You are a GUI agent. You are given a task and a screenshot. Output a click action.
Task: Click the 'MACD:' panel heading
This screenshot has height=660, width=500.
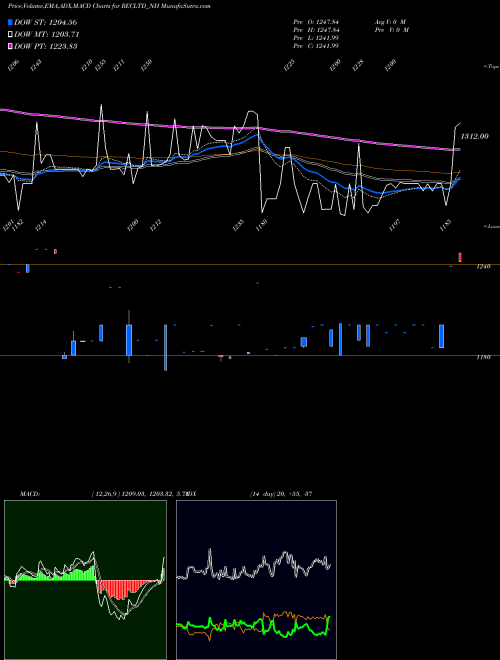[x=30, y=494]
